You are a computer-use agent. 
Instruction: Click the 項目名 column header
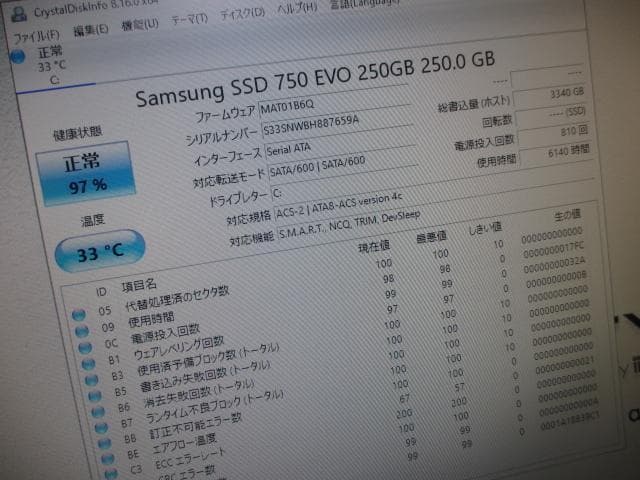tap(139, 285)
